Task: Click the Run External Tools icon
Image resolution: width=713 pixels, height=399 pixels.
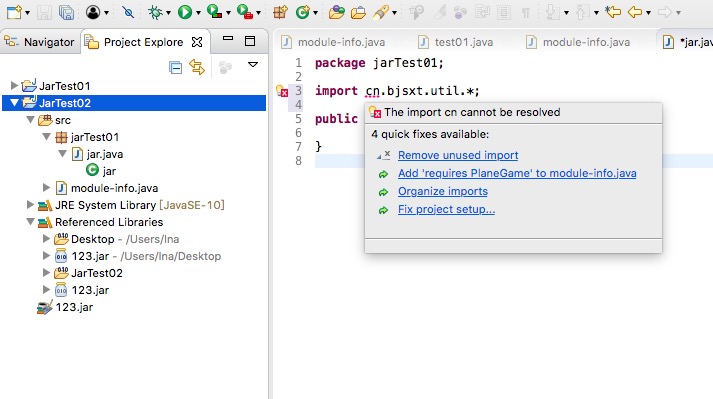Action: click(x=245, y=11)
